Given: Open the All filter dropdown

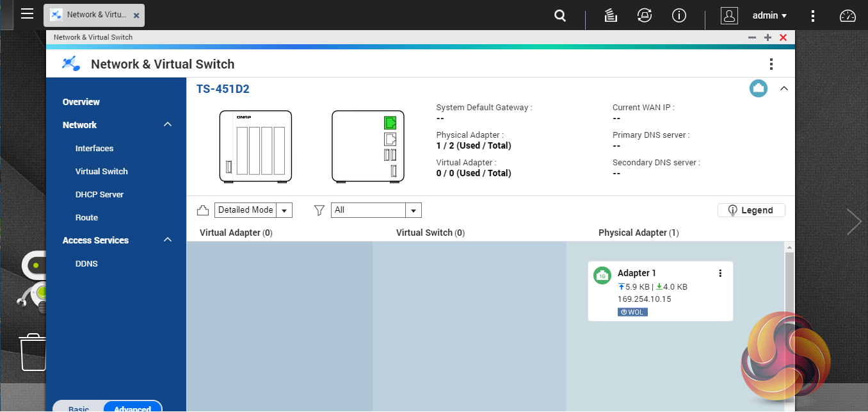Looking at the screenshot, I should [x=376, y=210].
